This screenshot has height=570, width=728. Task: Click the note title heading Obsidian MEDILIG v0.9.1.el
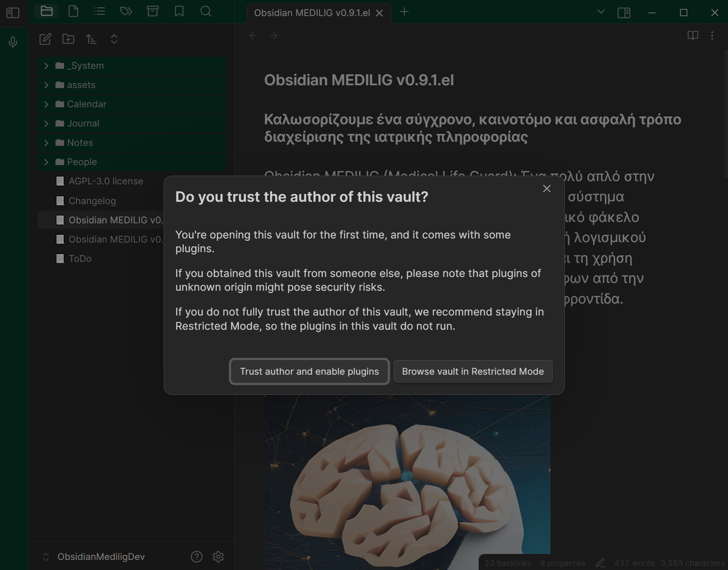pos(359,80)
